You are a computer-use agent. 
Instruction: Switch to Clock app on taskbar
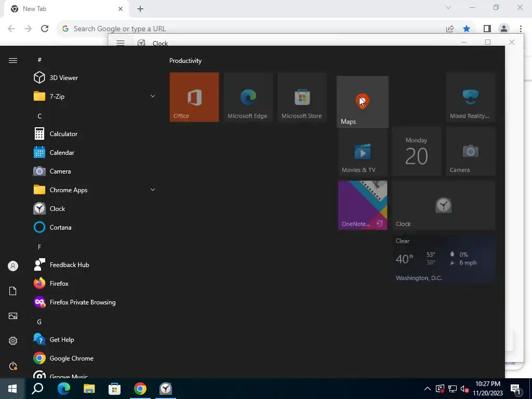point(166,389)
